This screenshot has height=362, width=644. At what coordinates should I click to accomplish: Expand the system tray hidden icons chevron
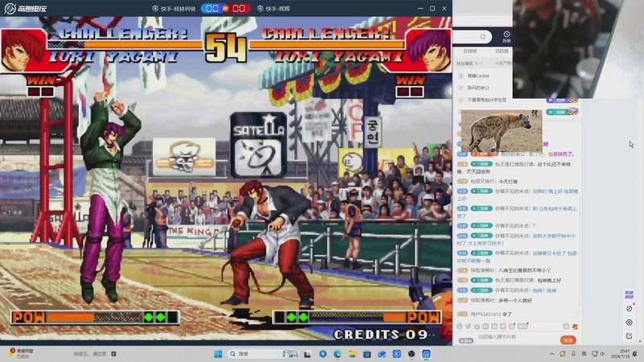tap(552, 354)
